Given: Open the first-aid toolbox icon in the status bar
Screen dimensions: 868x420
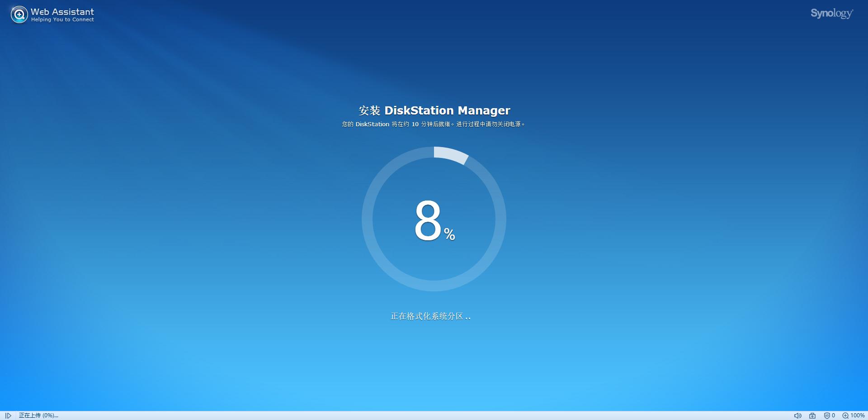Looking at the screenshot, I should click(x=812, y=415).
